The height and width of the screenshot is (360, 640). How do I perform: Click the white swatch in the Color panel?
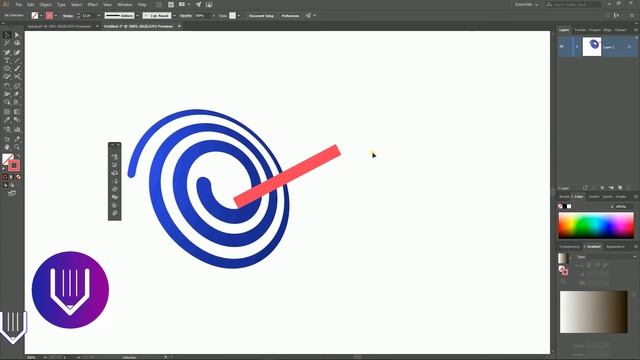point(569,207)
